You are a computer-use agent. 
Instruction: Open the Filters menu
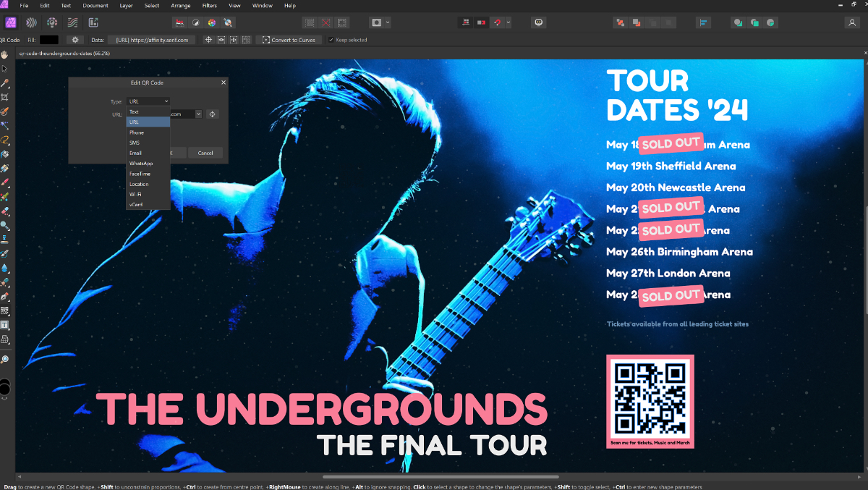(209, 6)
